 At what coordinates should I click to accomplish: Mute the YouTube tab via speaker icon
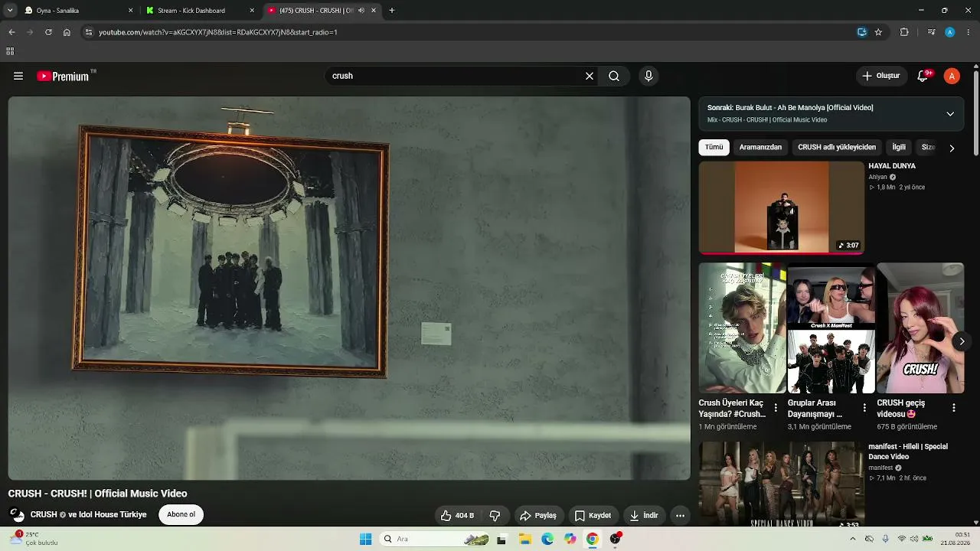click(x=361, y=11)
